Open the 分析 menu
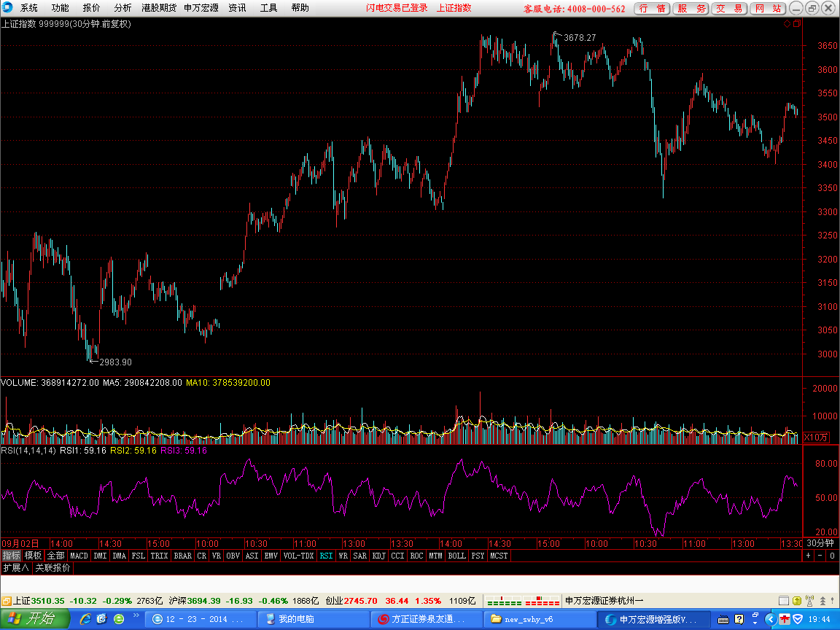The height and width of the screenshot is (630, 840). (x=122, y=7)
